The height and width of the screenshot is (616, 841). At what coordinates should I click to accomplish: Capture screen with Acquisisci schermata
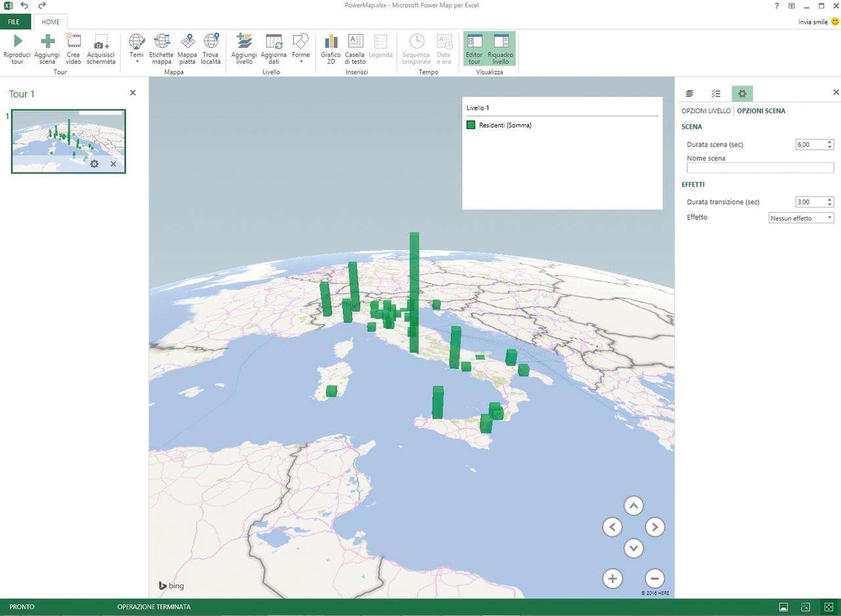pyautogui.click(x=101, y=42)
